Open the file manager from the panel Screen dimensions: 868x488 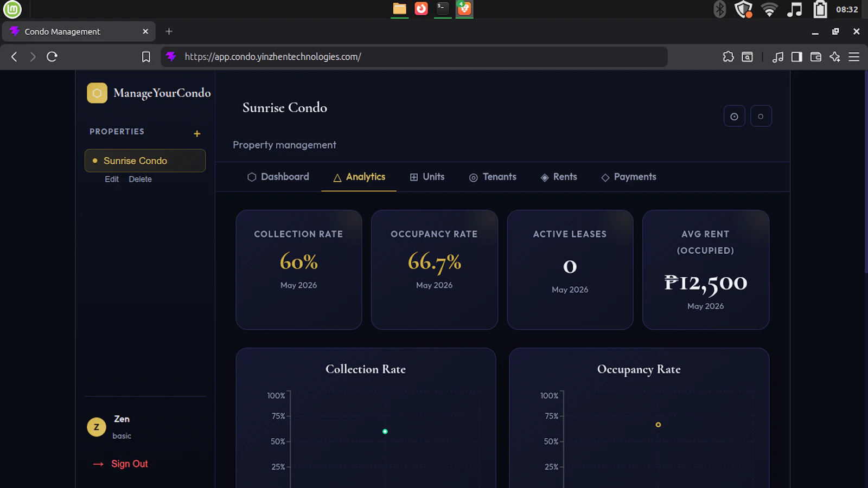(400, 9)
